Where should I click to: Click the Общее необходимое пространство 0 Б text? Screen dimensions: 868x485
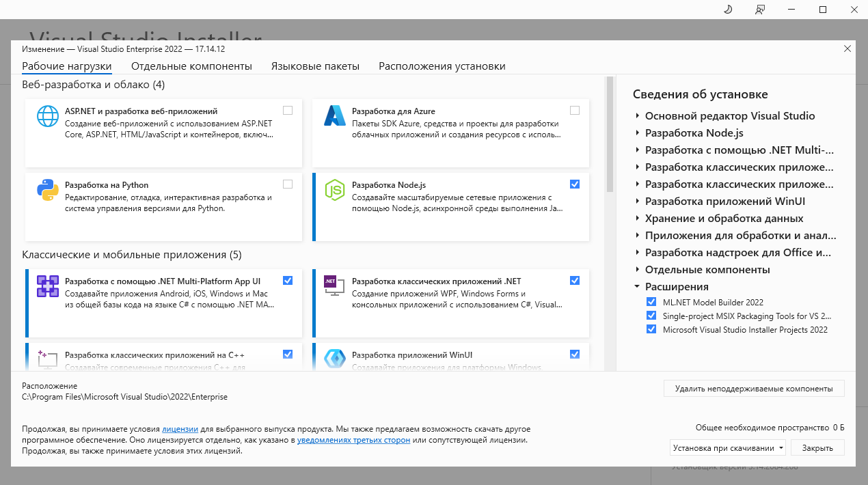pyautogui.click(x=770, y=427)
